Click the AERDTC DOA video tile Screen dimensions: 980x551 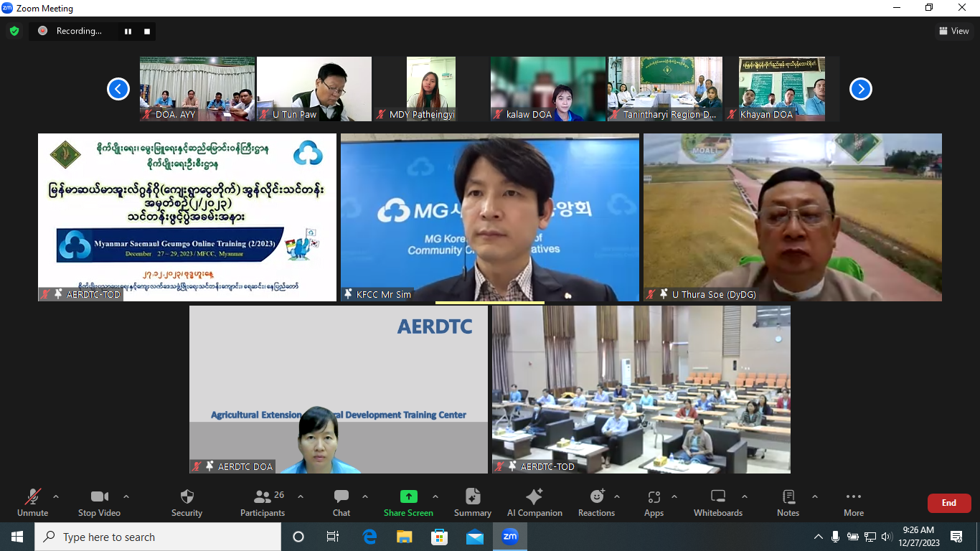pos(339,390)
